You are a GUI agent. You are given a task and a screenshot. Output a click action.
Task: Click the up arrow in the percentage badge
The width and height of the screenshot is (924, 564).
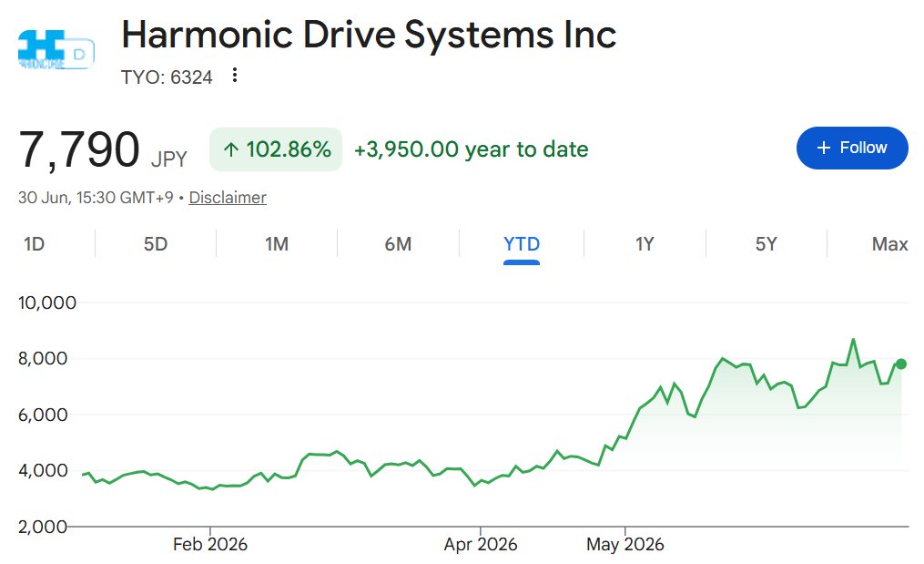(x=231, y=149)
